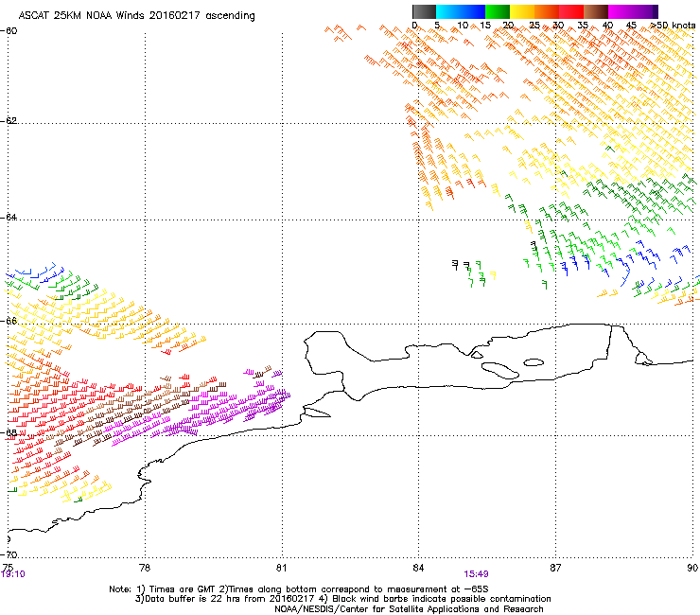Click the '-70' latitude label
This screenshot has width=700, height=615.
point(9,554)
